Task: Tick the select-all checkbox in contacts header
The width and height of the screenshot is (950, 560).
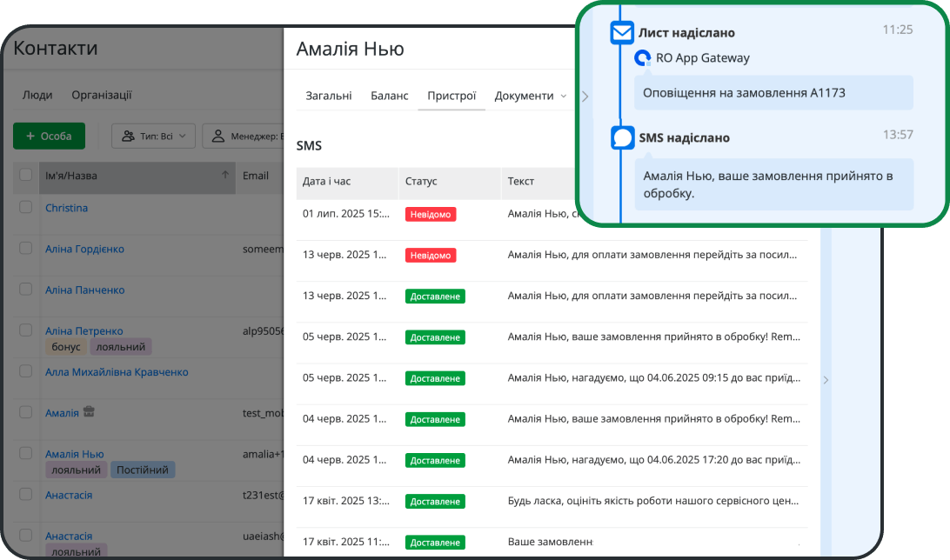Action: tap(25, 175)
